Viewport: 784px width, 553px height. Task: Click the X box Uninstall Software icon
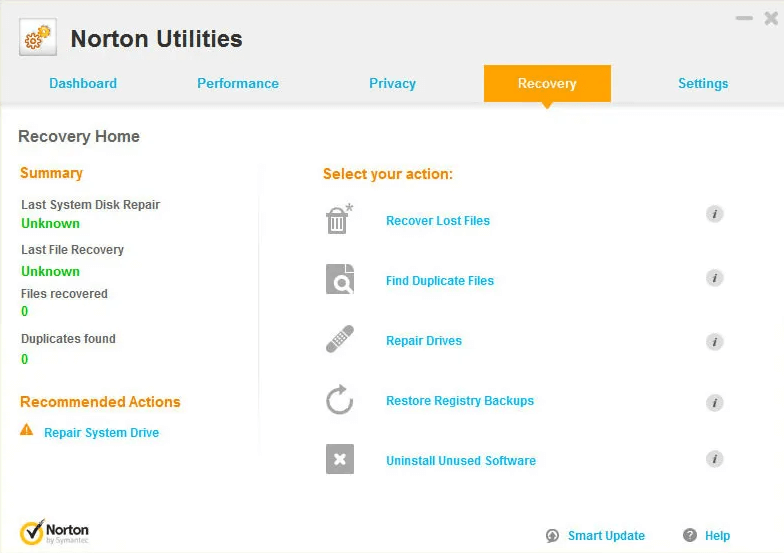[340, 460]
